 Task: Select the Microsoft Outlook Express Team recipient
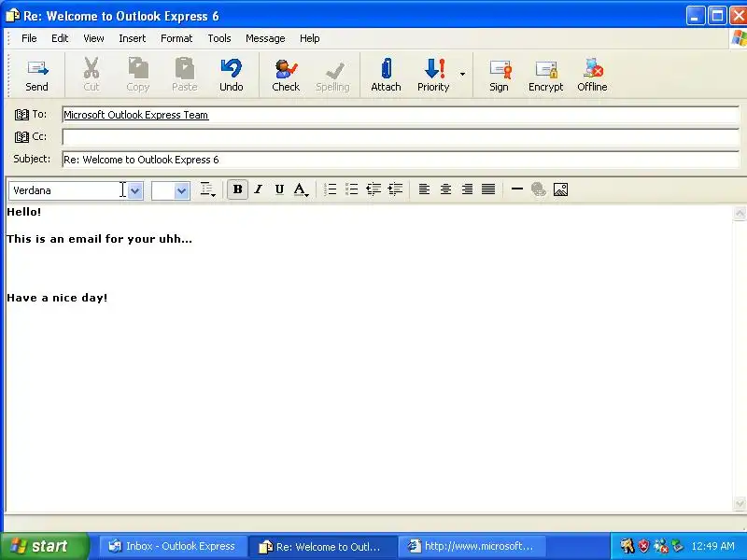coord(135,115)
